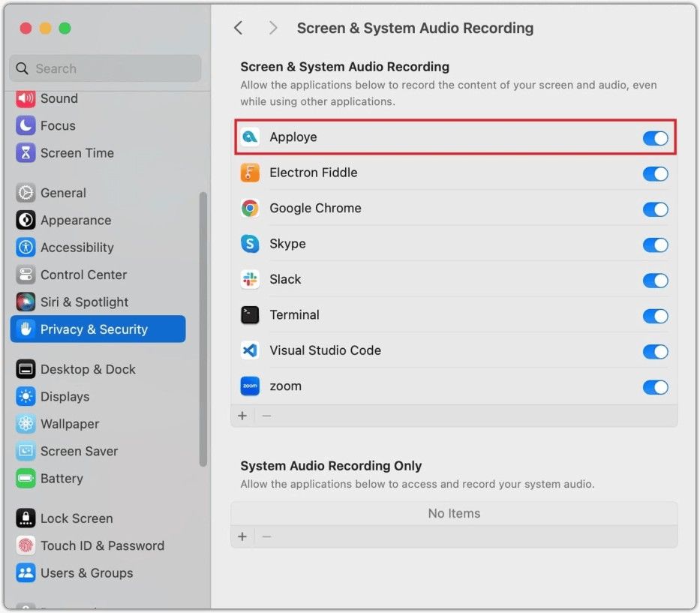700x613 pixels.
Task: Click the Skype app icon
Action: tap(250, 244)
